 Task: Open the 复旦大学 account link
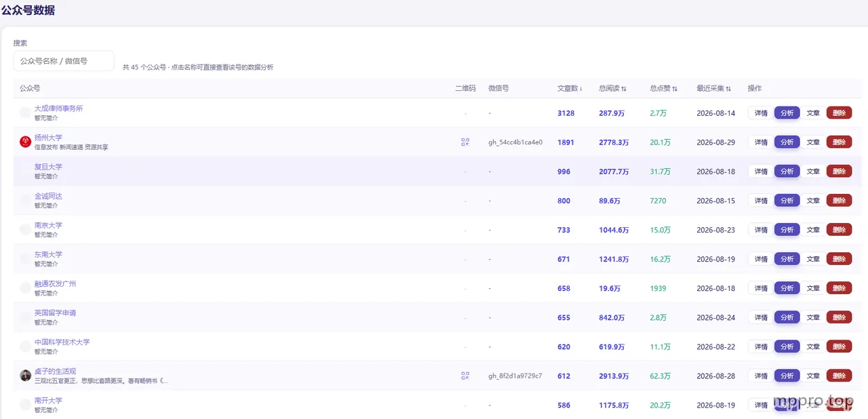(48, 167)
